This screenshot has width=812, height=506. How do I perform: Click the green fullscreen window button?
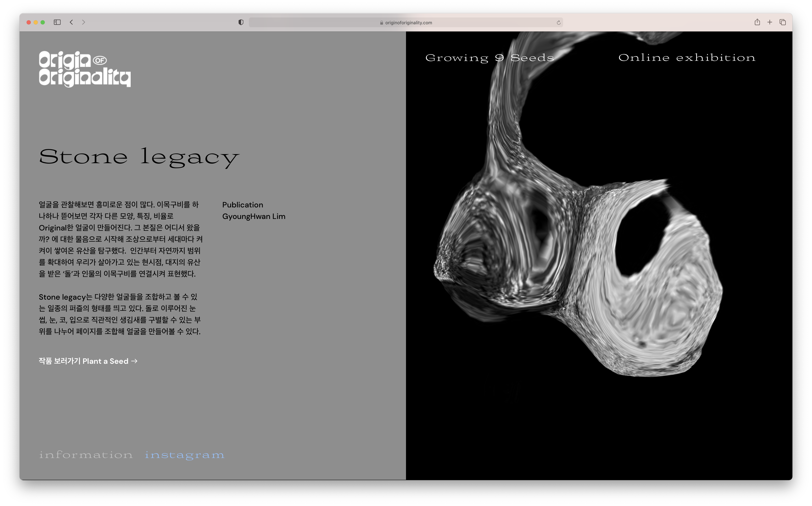coord(43,22)
